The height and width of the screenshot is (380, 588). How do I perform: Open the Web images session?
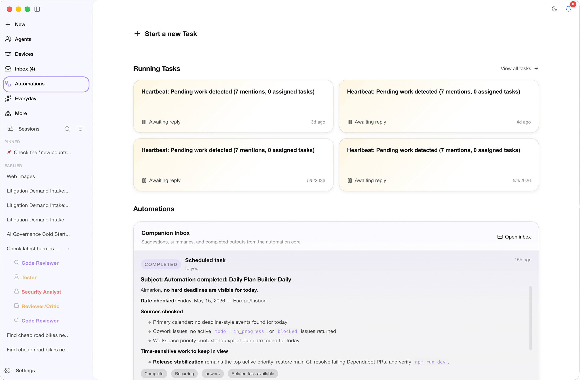21,176
